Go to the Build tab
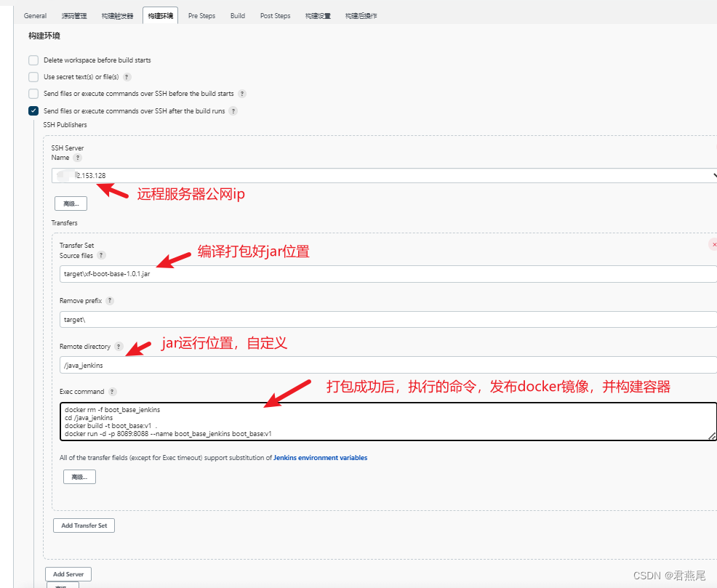717x588 pixels. (238, 15)
